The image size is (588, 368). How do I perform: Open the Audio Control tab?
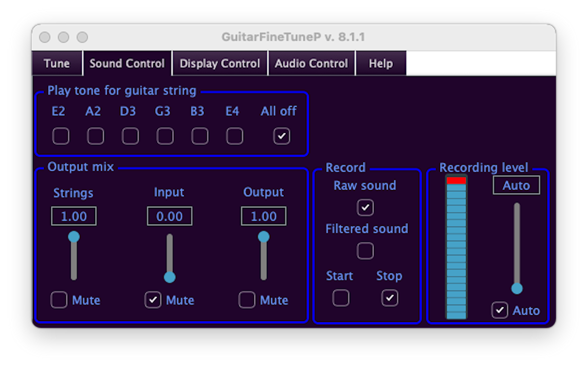[311, 63]
